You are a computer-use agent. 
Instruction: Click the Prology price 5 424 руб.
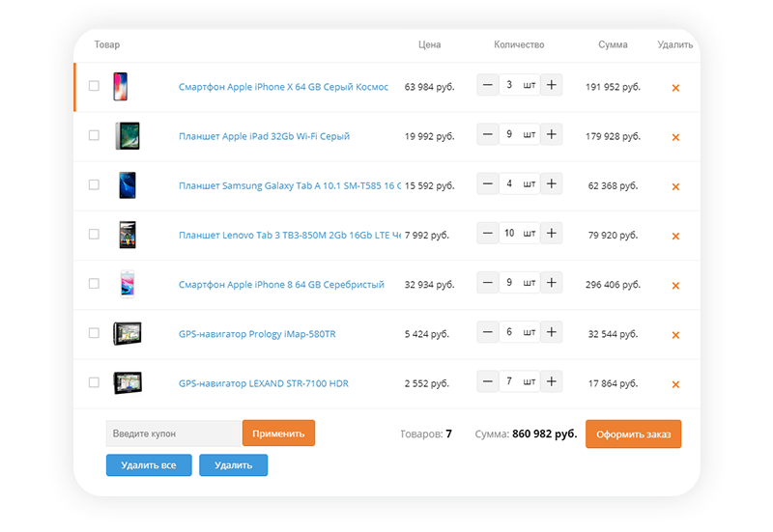click(427, 334)
